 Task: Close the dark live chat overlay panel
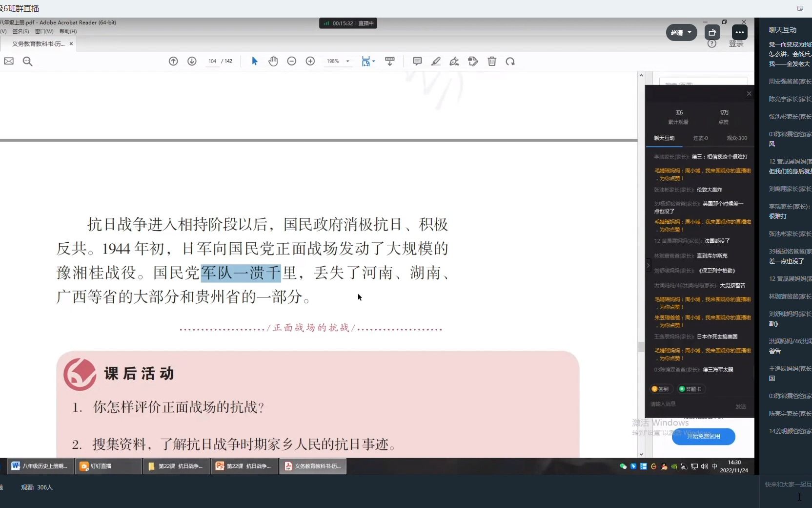pos(749,93)
